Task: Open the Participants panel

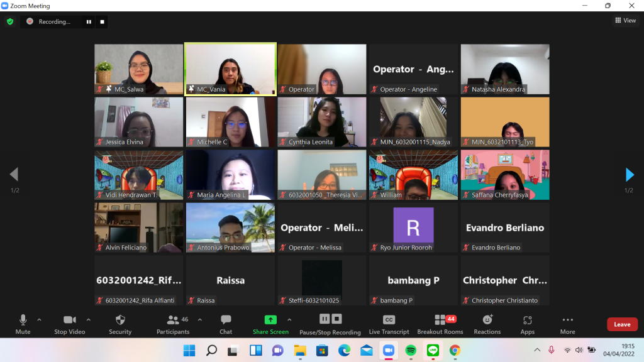Action: (x=172, y=320)
